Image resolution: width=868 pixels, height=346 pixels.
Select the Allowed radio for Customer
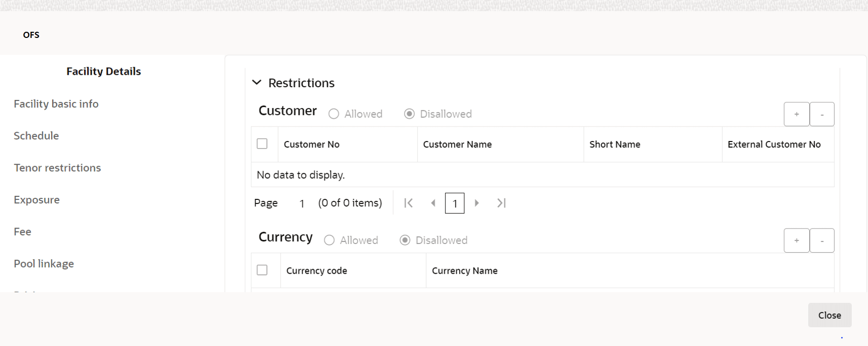(x=334, y=114)
